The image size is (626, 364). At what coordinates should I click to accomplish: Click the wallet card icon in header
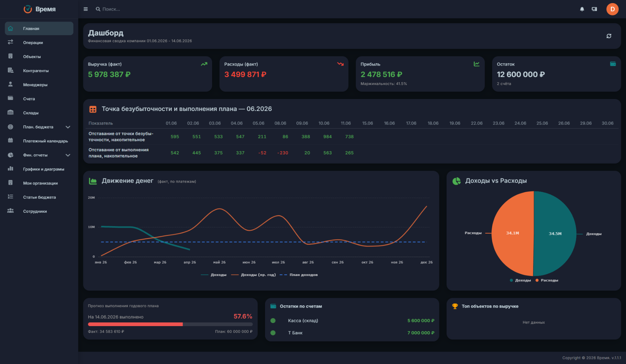[x=594, y=9]
